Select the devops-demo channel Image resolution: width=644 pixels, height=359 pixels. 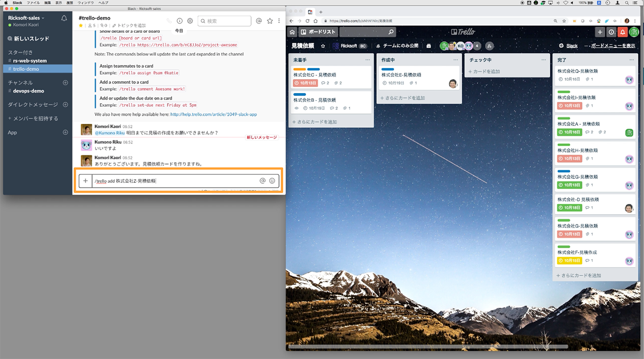coord(28,91)
